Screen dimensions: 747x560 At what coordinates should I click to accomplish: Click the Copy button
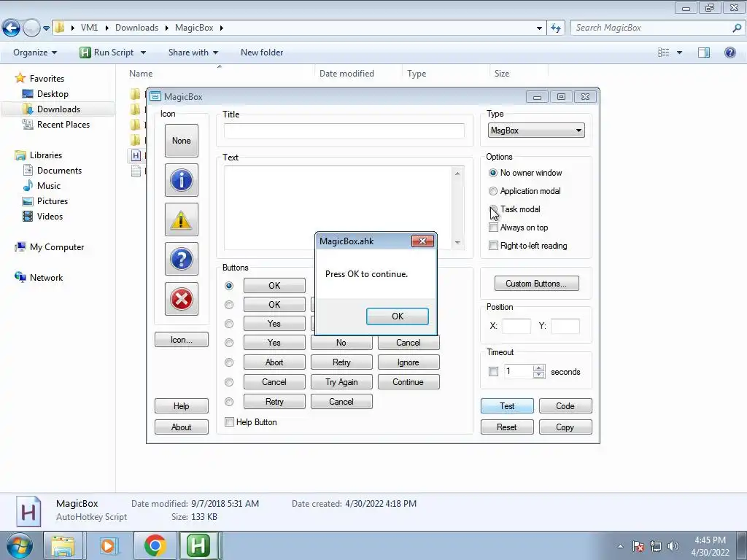point(565,427)
